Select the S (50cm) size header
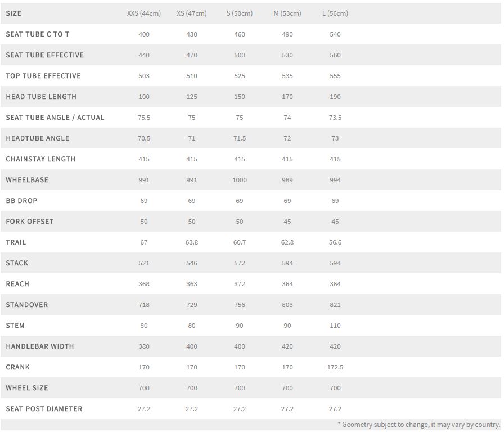The image size is (504, 433). coord(240,13)
